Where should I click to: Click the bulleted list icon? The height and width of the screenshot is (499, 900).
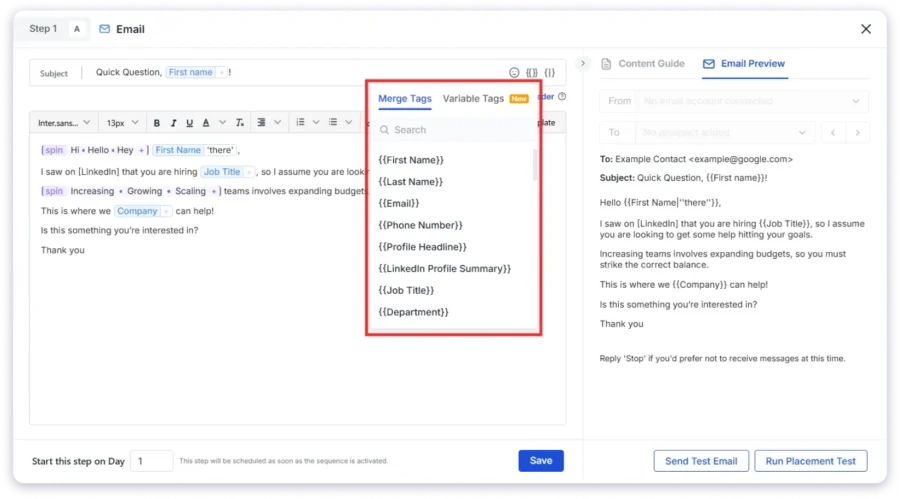(x=333, y=122)
